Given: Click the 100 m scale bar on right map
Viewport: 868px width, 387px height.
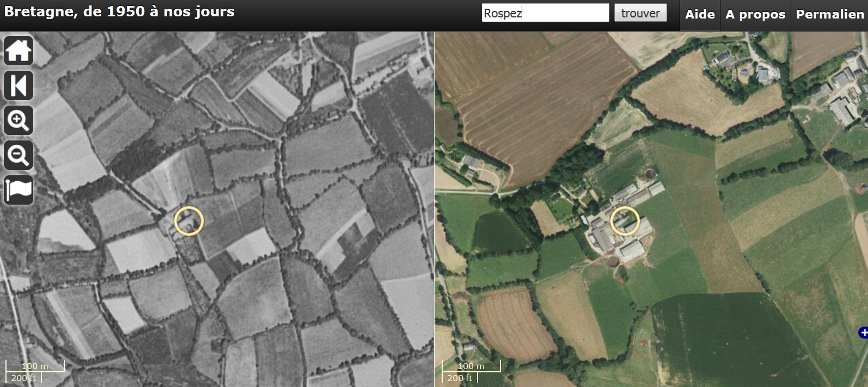Looking at the screenshot, I should coord(471,366).
